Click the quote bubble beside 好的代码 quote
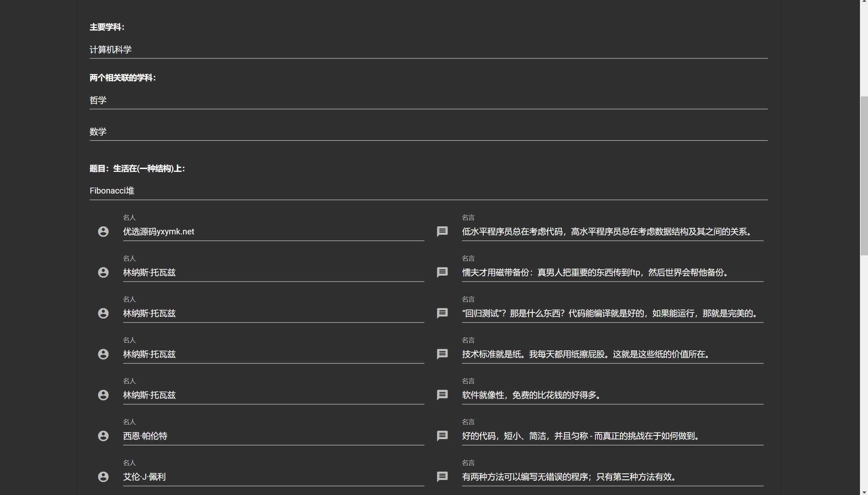Image resolution: width=868 pixels, height=495 pixels. 442,436
